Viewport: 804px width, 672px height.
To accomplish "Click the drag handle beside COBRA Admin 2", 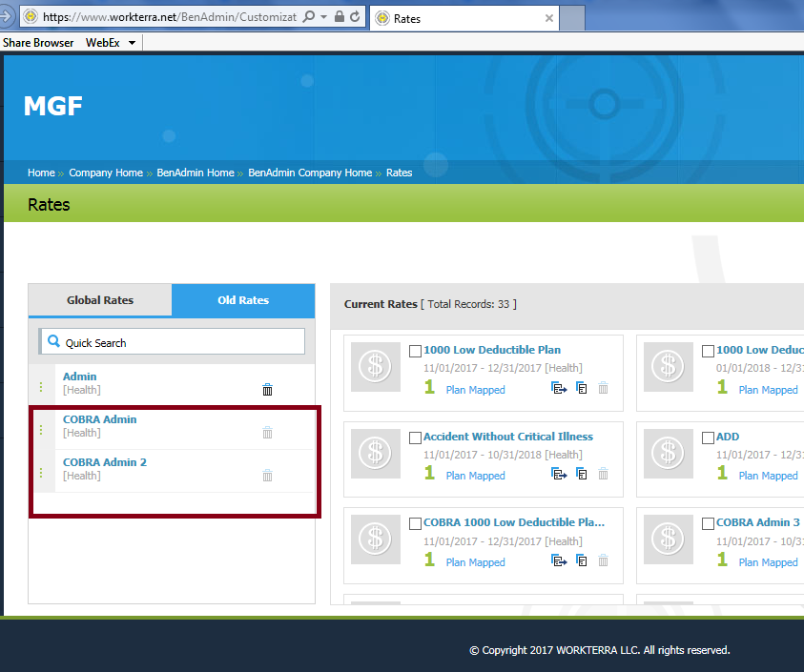I will pos(41,472).
